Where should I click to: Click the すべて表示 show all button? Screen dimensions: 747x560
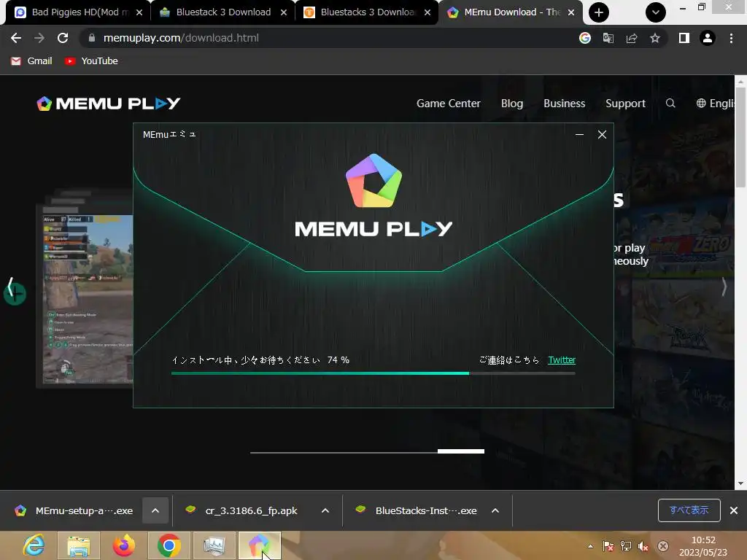(689, 510)
